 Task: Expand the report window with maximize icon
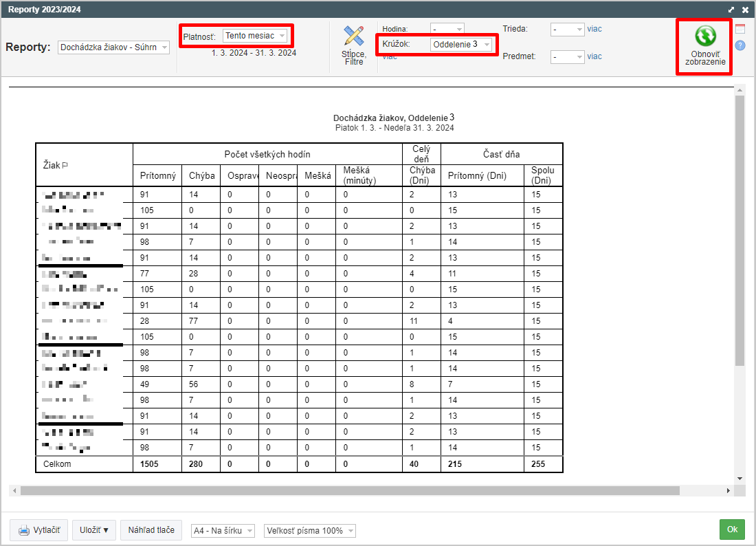coord(731,10)
